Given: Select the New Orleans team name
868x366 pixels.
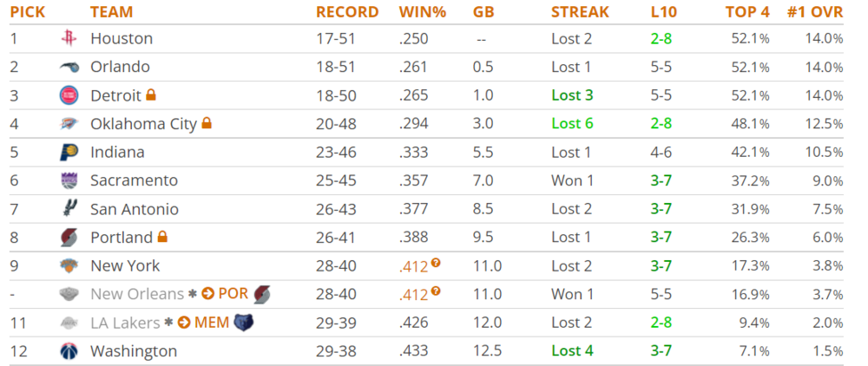Looking at the screenshot, I should 137,294.
